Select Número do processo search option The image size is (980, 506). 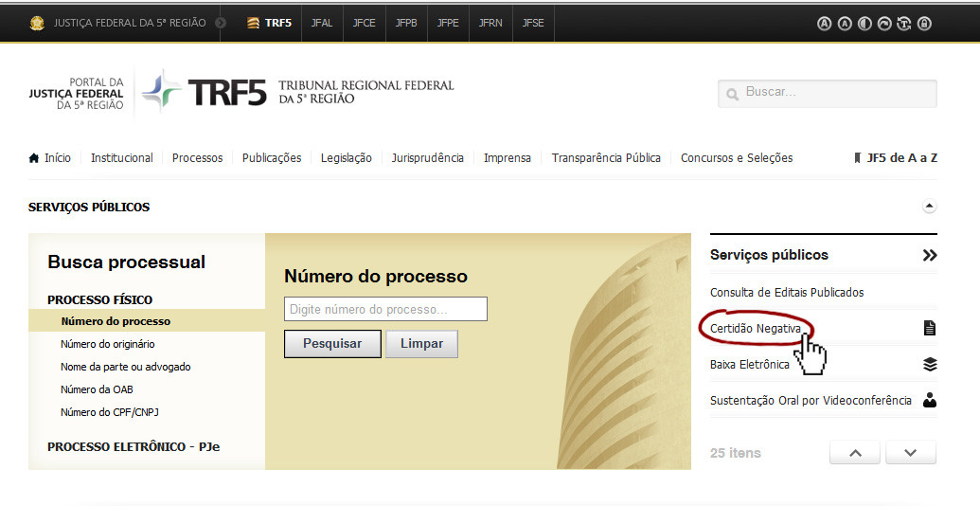click(116, 321)
